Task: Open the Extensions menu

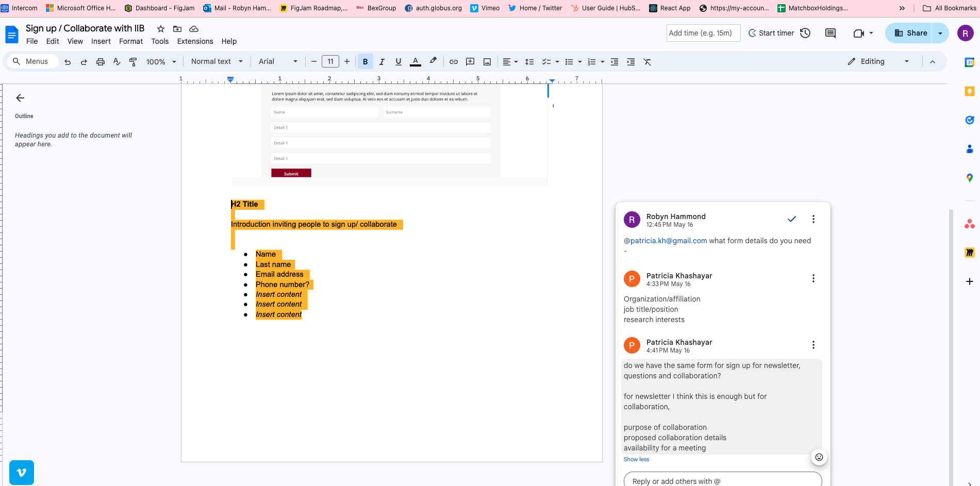Action: [195, 41]
